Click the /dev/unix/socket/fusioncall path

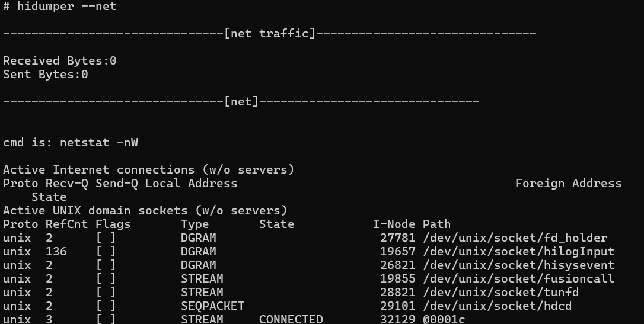pyautogui.click(x=518, y=279)
